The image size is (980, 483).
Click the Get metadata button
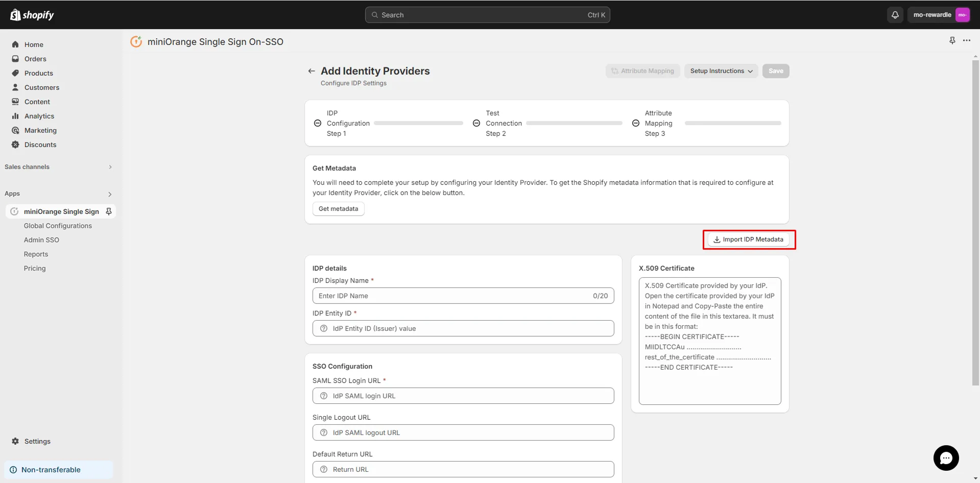(x=338, y=208)
